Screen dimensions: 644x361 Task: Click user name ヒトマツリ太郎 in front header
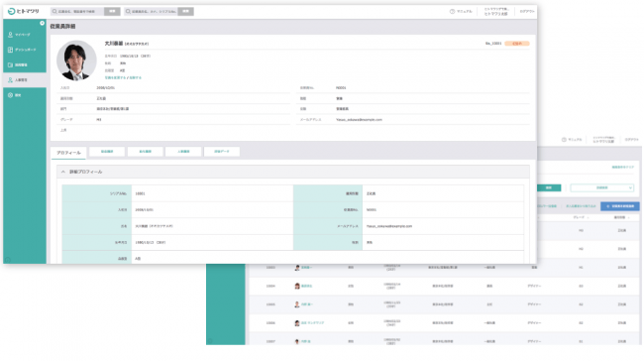(495, 14)
